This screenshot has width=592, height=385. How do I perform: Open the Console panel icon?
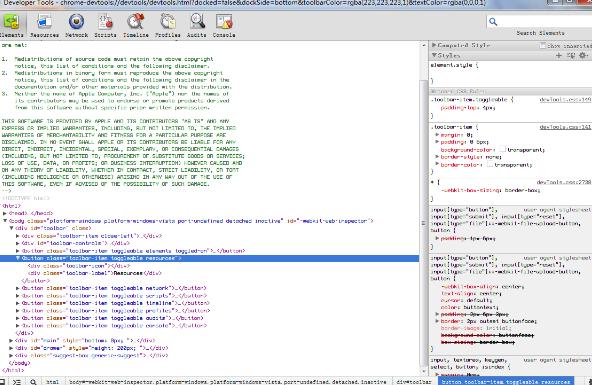(224, 22)
